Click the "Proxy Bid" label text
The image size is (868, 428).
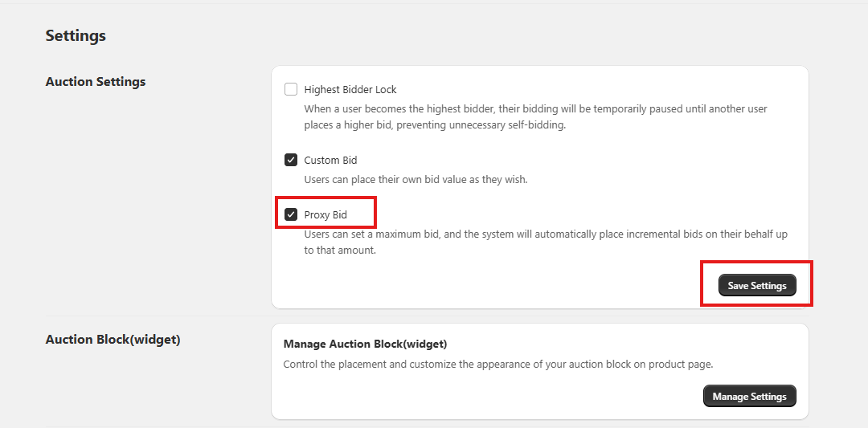pos(325,214)
